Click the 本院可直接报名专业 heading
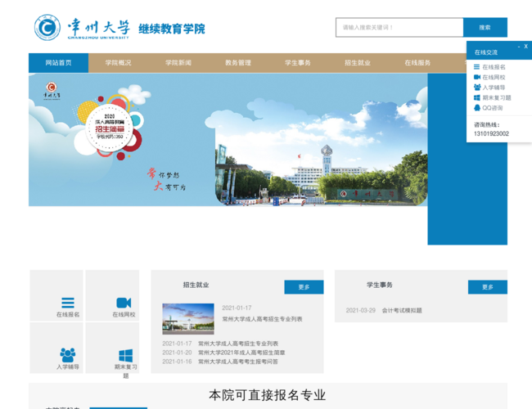This screenshot has width=532, height=409. (x=268, y=395)
